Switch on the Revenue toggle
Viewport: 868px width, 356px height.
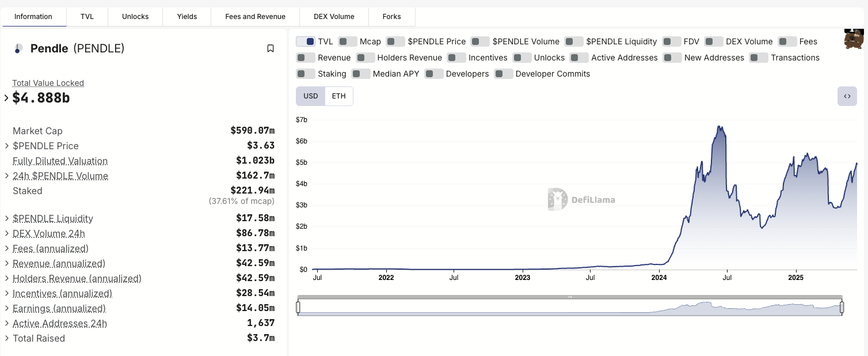[306, 58]
